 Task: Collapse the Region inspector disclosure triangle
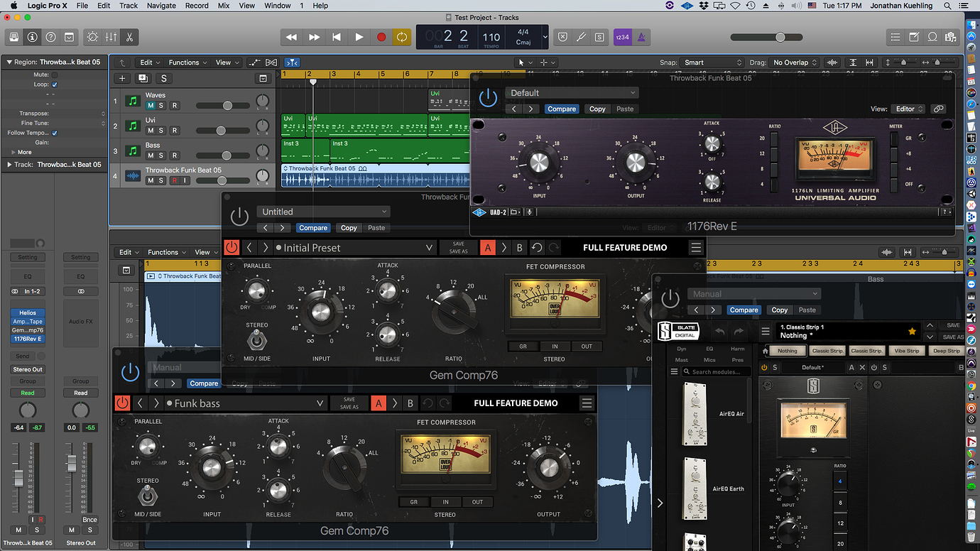pyautogui.click(x=9, y=62)
